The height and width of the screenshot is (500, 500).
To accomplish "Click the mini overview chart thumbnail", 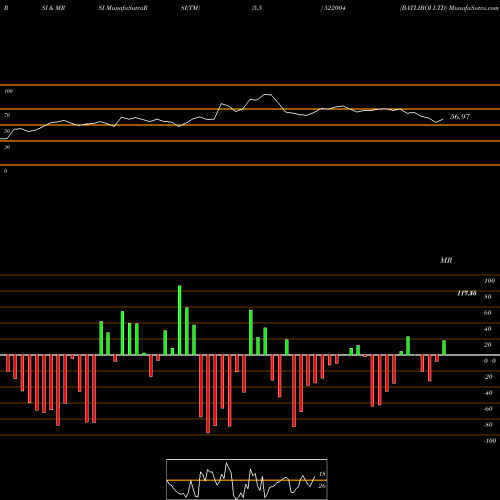I will pyautogui.click(x=247, y=479).
